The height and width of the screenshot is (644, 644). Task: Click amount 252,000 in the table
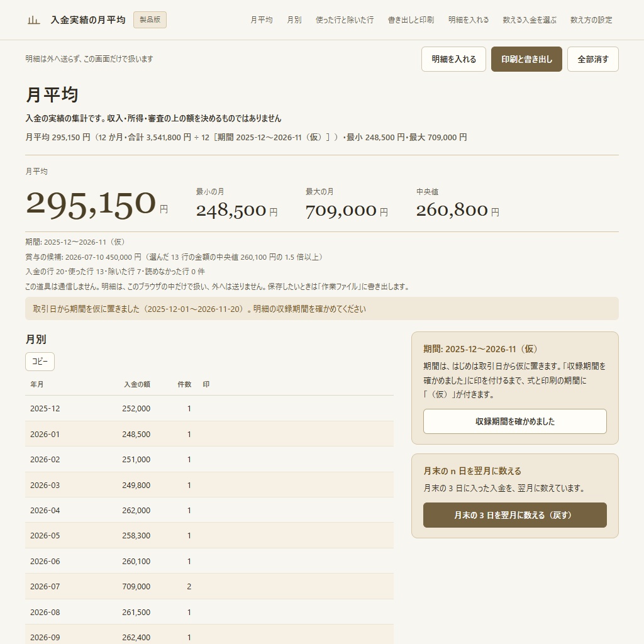tap(136, 408)
